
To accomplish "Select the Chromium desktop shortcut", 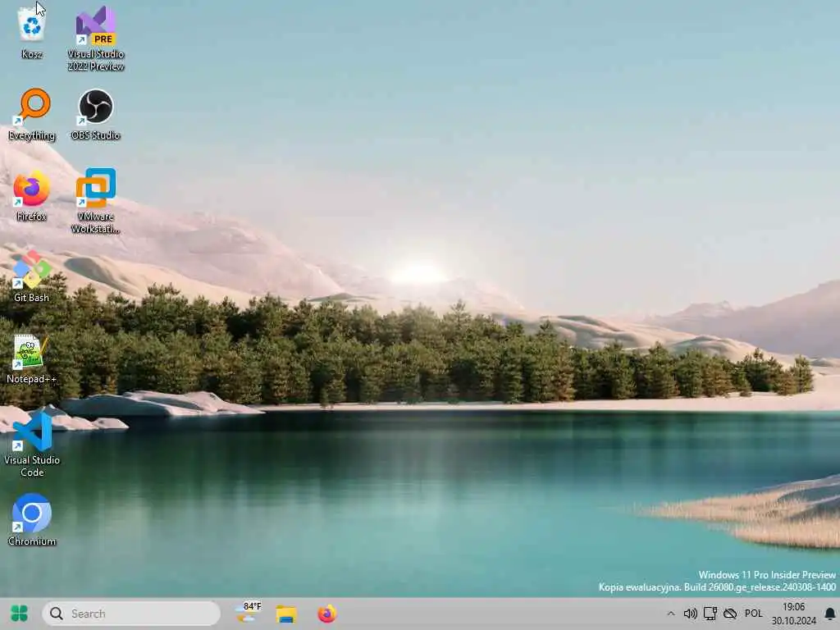I will [32, 520].
